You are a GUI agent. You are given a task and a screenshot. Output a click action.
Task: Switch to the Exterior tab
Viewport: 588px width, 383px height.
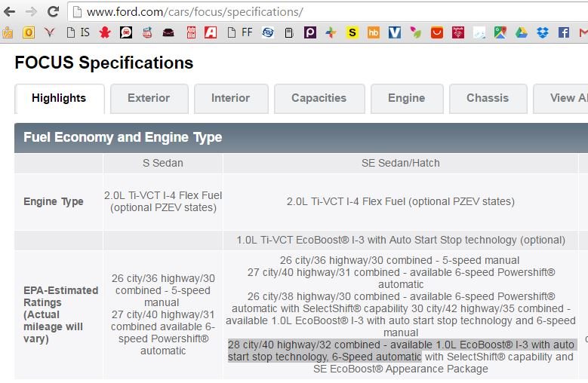tap(149, 99)
